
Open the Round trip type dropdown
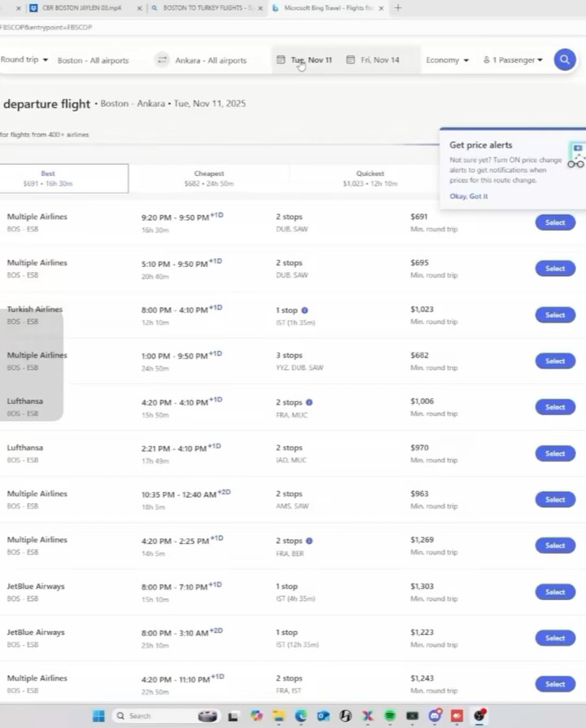[24, 59]
